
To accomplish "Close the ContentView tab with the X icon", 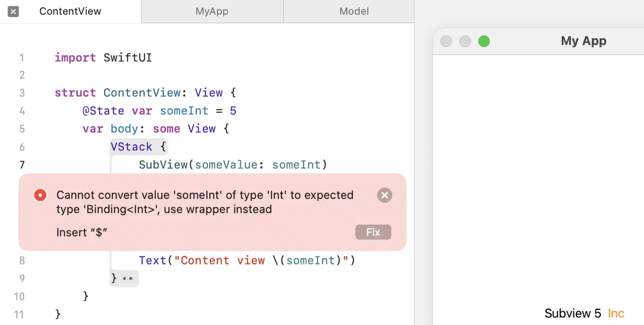I will coord(13,11).
